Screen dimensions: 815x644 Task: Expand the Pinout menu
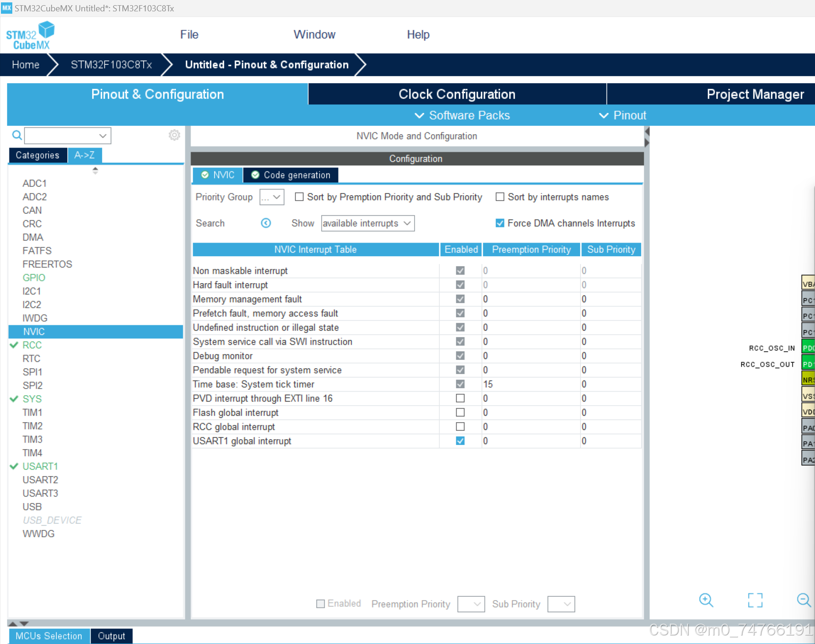tap(623, 115)
